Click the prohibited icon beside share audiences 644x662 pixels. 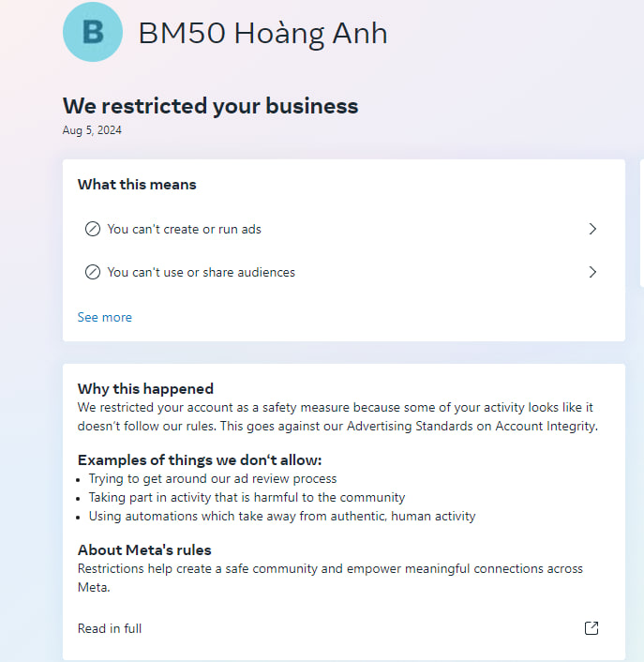point(93,272)
